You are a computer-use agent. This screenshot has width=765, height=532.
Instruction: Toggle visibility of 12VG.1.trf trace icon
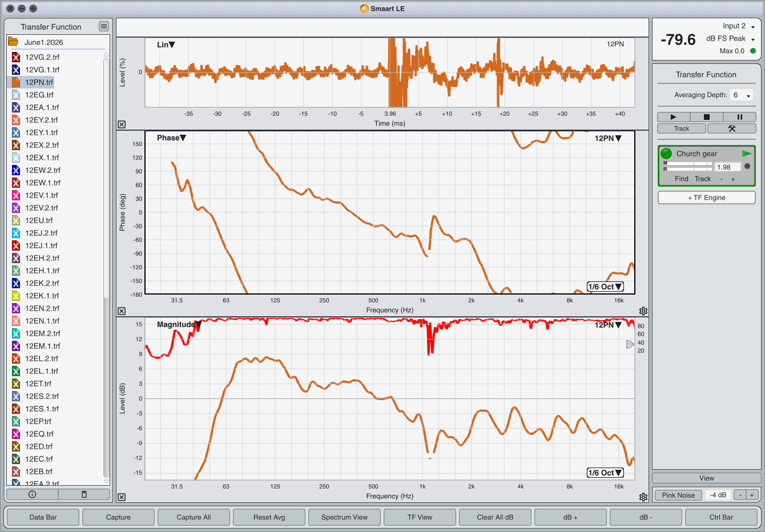16,70
